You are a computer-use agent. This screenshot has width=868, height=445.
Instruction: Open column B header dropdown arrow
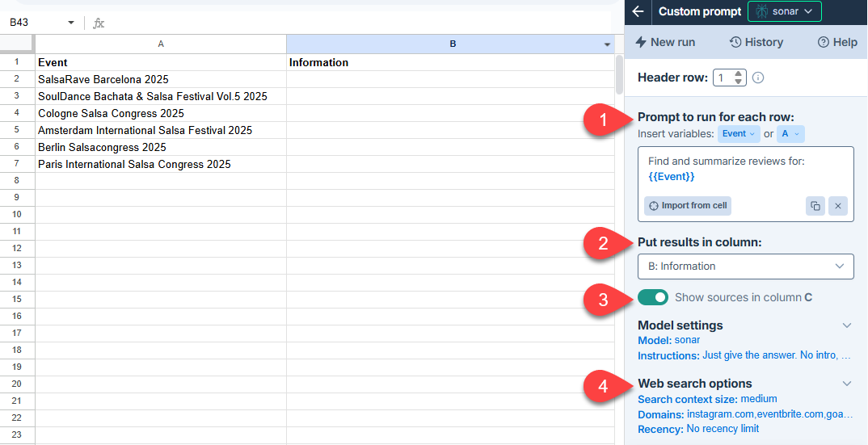(607, 44)
